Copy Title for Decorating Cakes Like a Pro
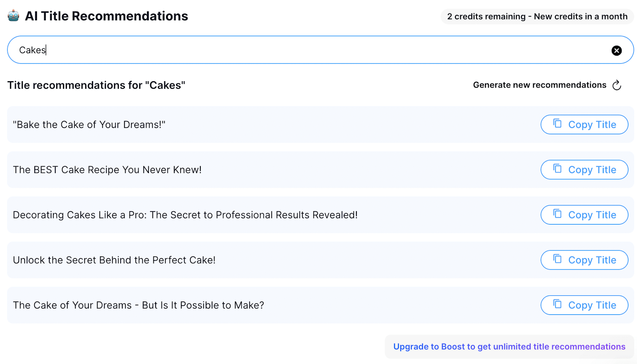The height and width of the screenshot is (364, 637). click(584, 215)
